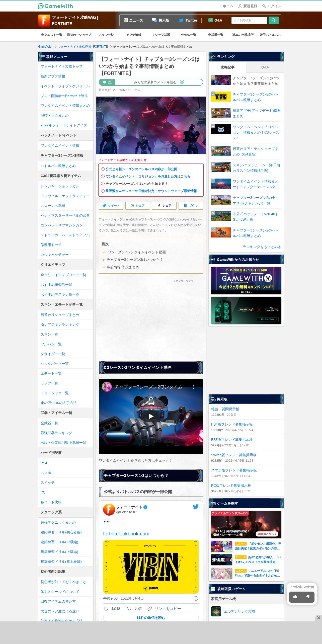Click the GameWith logo in header
The image size is (322, 644).
click(x=55, y=6)
